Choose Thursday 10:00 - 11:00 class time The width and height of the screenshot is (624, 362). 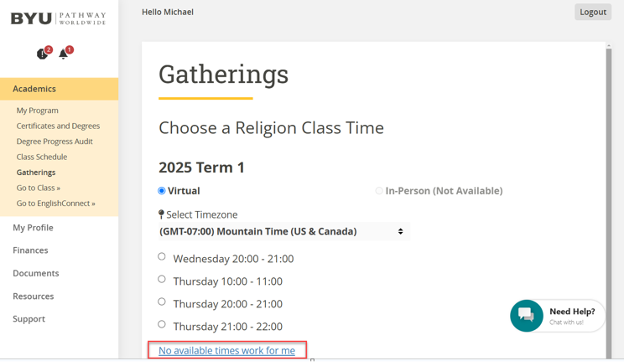point(162,279)
